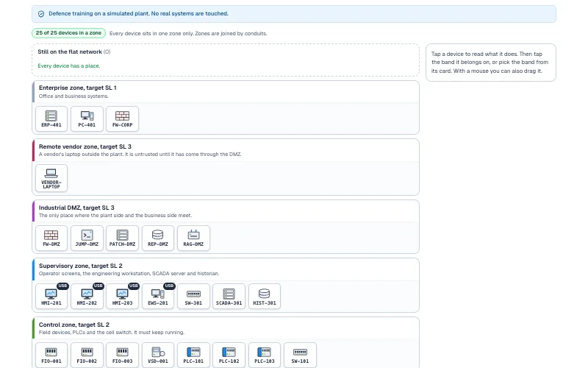This screenshot has width=588, height=368.
Task: Select the EWS-201 engineering workstation
Action: (158, 297)
